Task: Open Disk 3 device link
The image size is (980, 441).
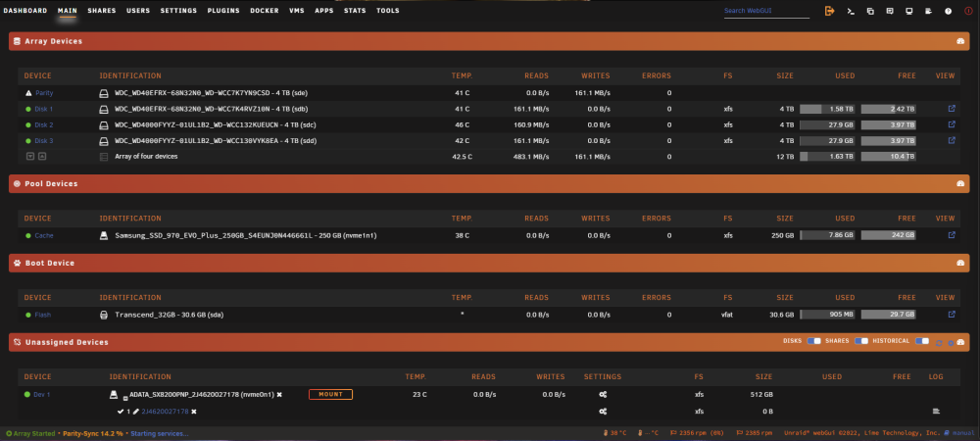Action: [x=44, y=141]
